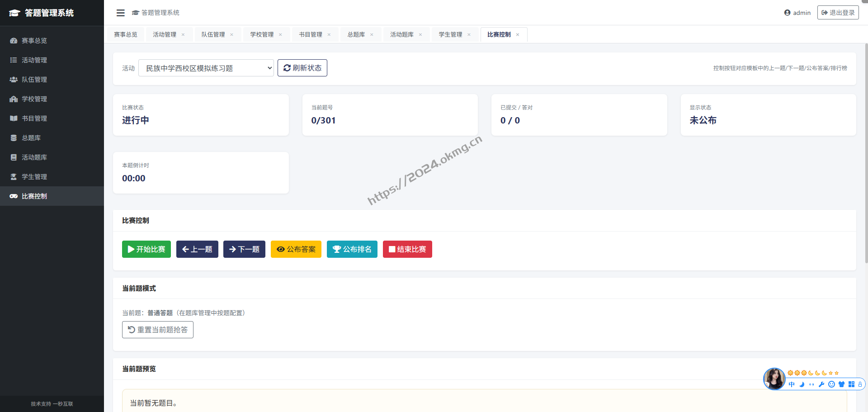
Task: Close the 总题库 tab
Action: tap(372, 35)
